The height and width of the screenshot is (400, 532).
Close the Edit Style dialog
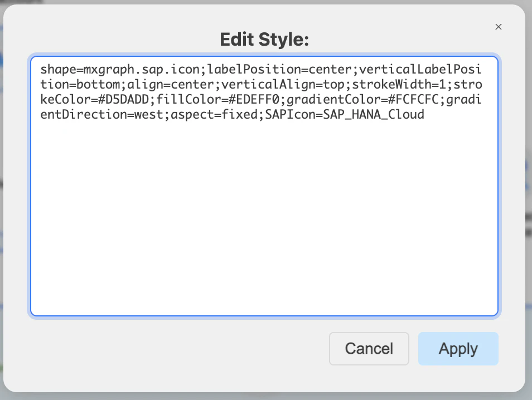pyautogui.click(x=498, y=27)
